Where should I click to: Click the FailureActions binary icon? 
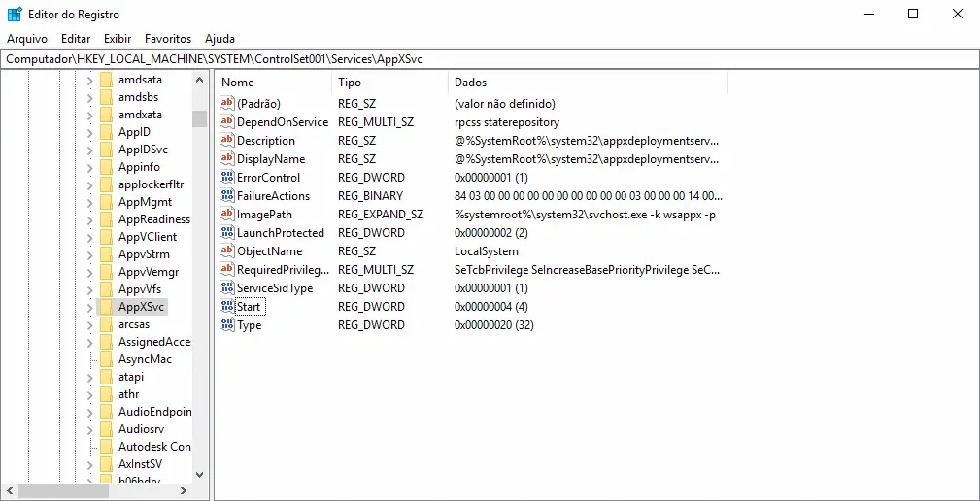point(227,195)
